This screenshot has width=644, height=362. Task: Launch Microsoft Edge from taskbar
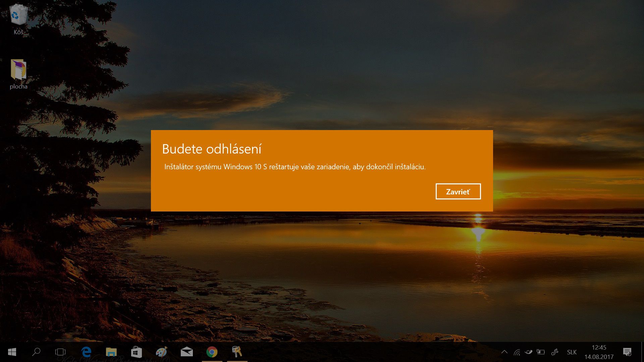point(86,352)
